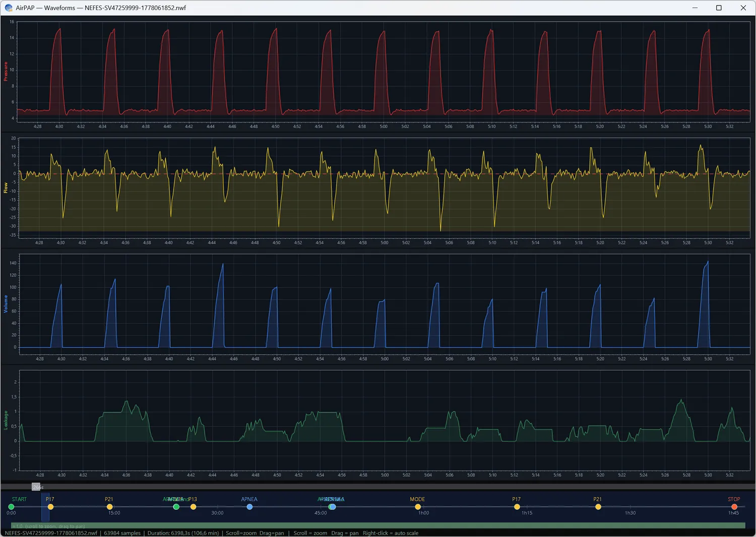Click the Flow axis label
Viewport: 756px width, 537px height.
pyautogui.click(x=6, y=188)
